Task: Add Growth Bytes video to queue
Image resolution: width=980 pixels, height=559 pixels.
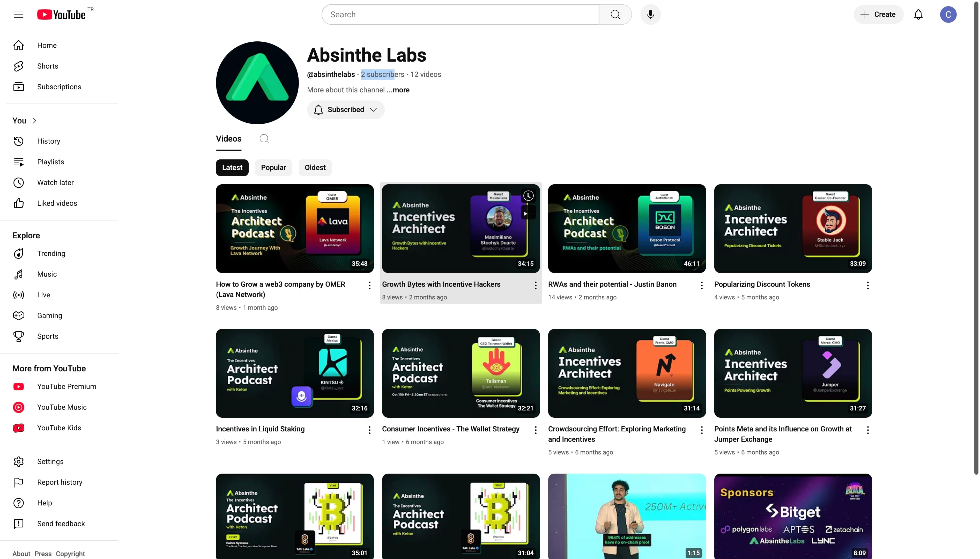Action: pyautogui.click(x=528, y=212)
